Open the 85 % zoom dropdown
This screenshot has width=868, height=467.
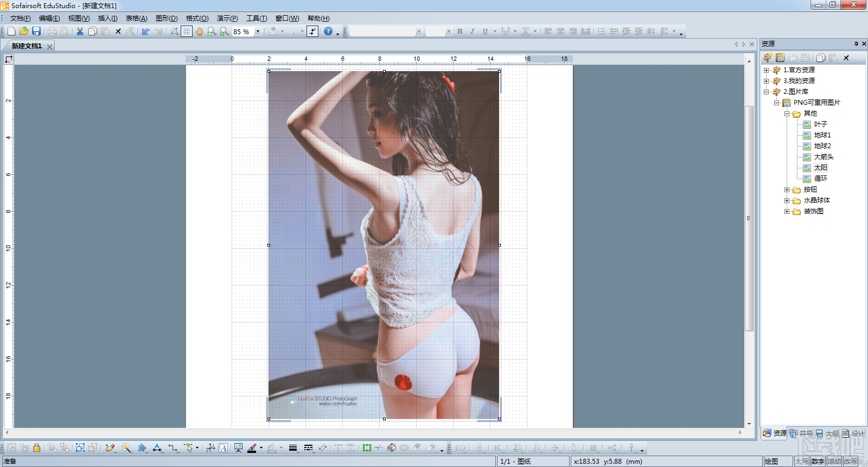tap(258, 31)
